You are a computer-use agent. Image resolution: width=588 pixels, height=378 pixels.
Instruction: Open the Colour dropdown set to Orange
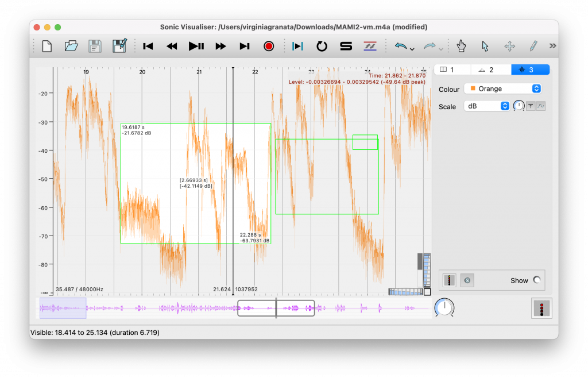click(x=502, y=88)
